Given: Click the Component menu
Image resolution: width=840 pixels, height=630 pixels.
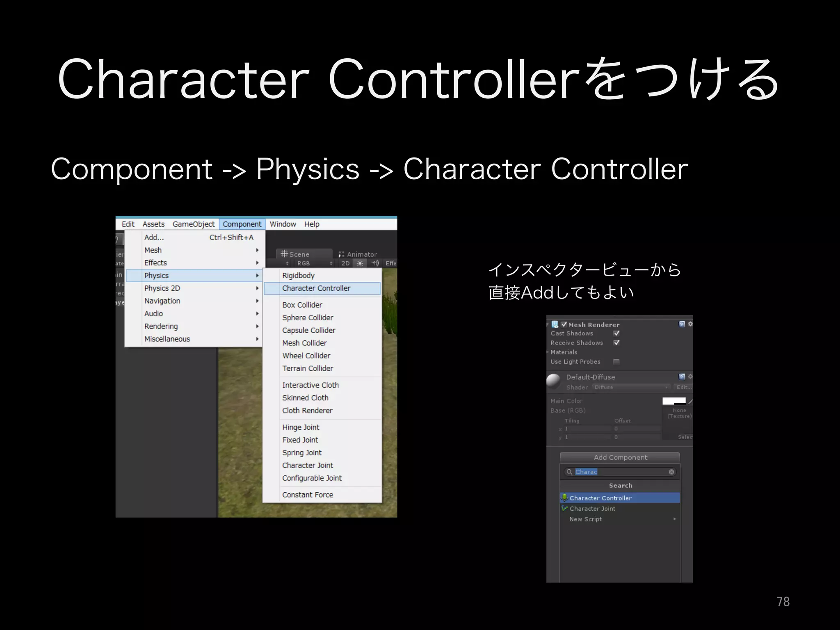Looking at the screenshot, I should (x=242, y=224).
